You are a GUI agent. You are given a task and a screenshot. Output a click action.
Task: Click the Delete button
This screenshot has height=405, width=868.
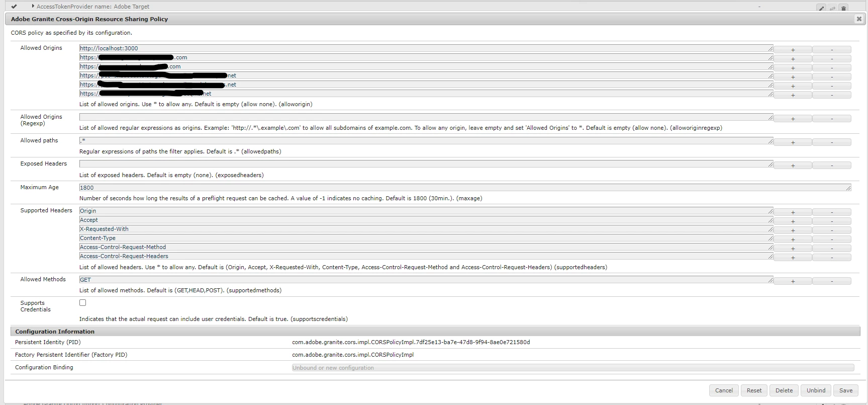click(x=784, y=390)
